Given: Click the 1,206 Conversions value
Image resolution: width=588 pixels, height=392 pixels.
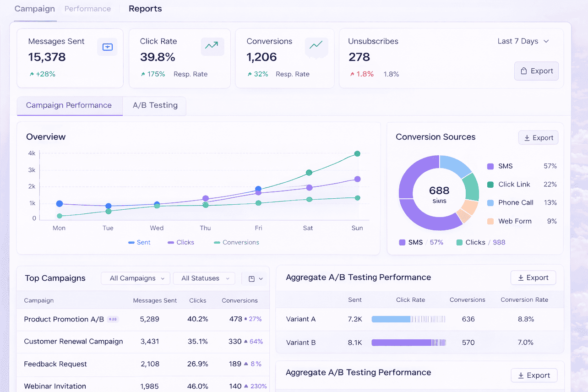Looking at the screenshot, I should (x=261, y=57).
